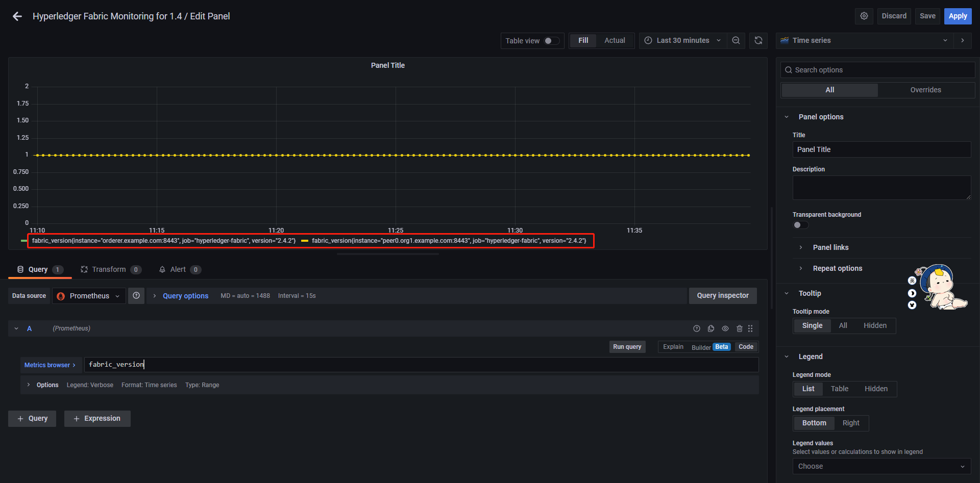Open Prometheus data source dropdown

[89, 296]
